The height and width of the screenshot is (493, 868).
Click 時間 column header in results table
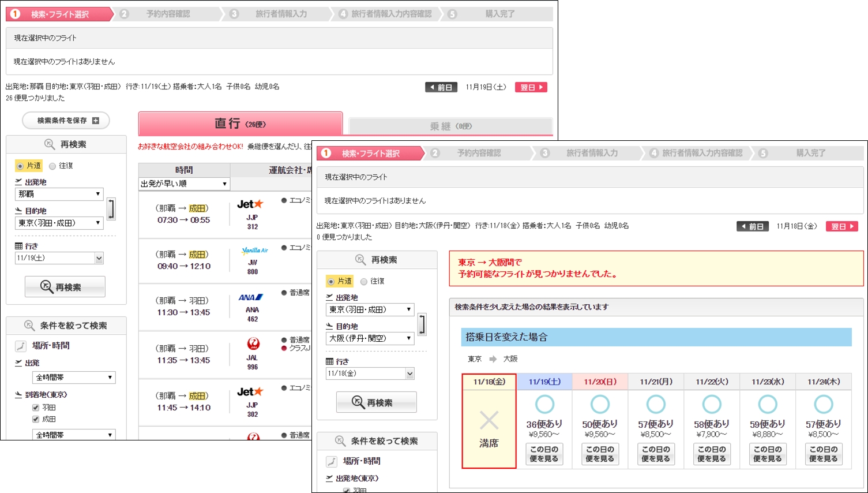[x=184, y=170]
